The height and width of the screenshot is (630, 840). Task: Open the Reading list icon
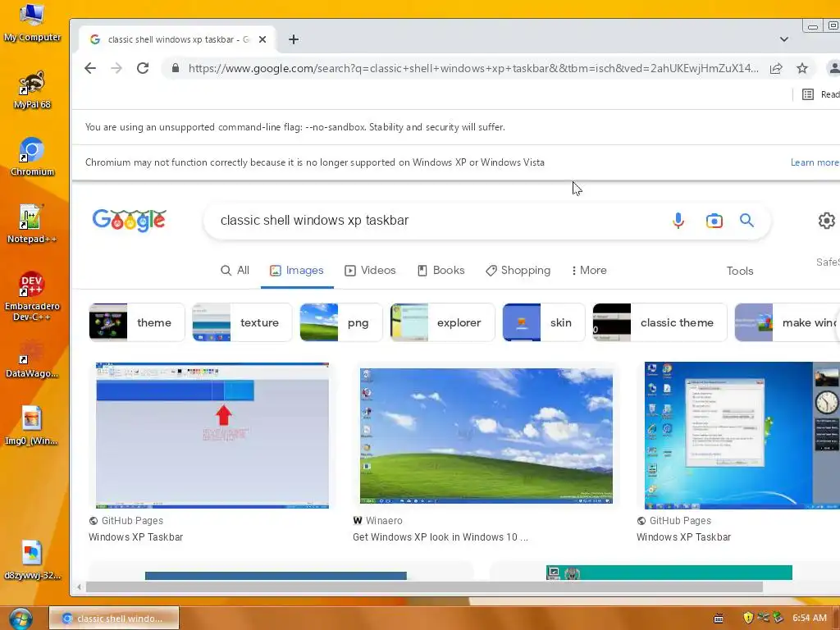coord(808,94)
